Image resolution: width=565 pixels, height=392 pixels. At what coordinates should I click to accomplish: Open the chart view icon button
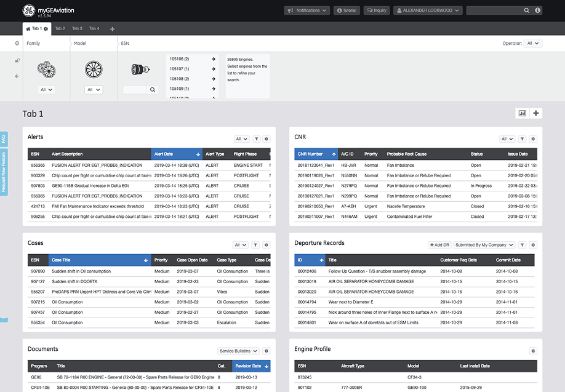[523, 113]
